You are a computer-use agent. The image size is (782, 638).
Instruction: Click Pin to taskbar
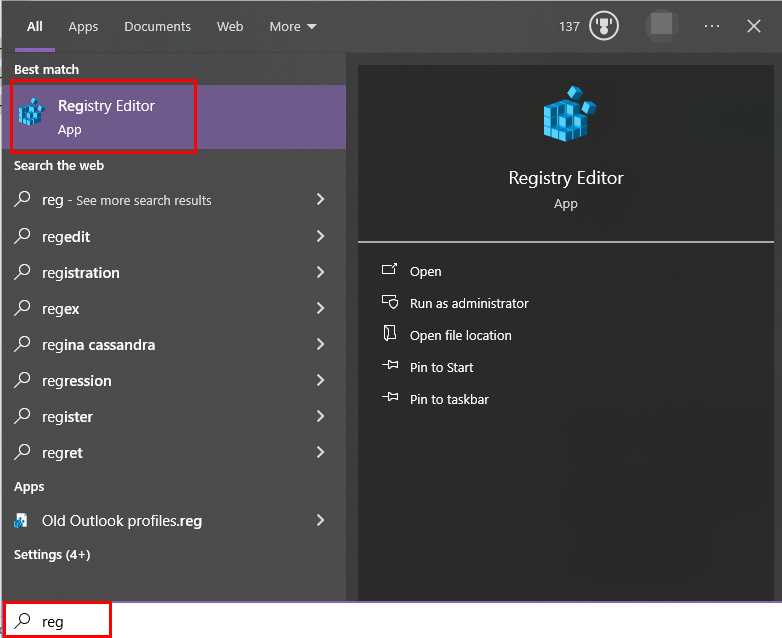(449, 399)
